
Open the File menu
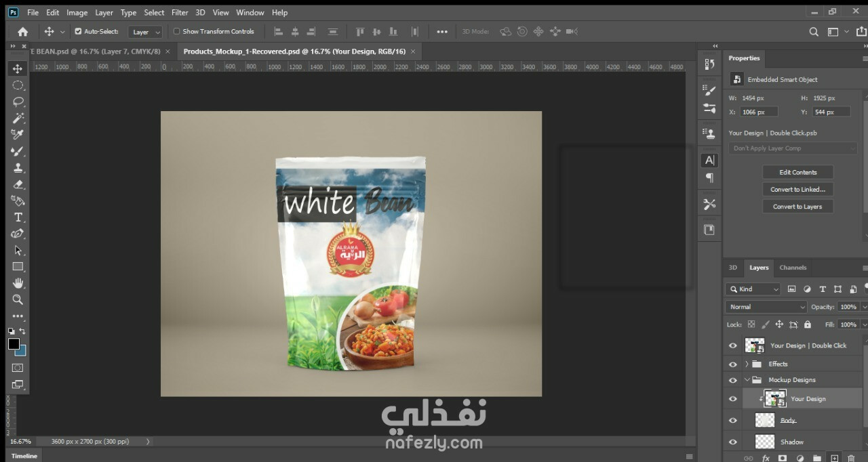(x=33, y=12)
